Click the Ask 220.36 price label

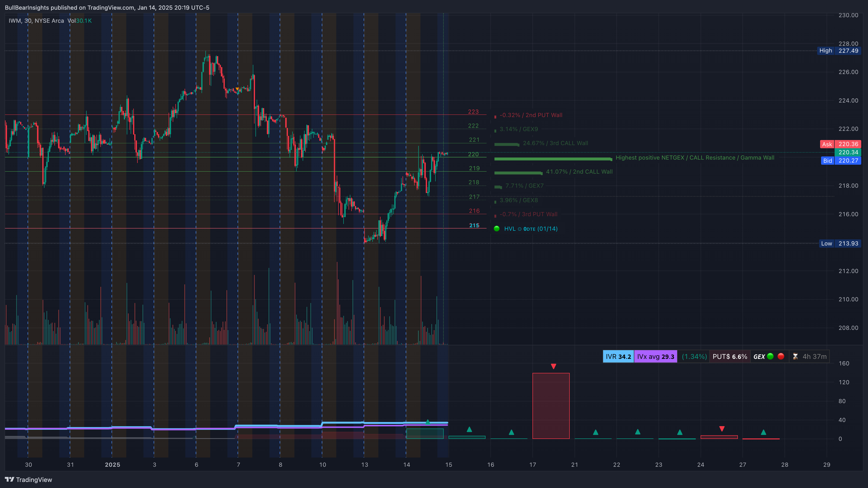(x=840, y=144)
